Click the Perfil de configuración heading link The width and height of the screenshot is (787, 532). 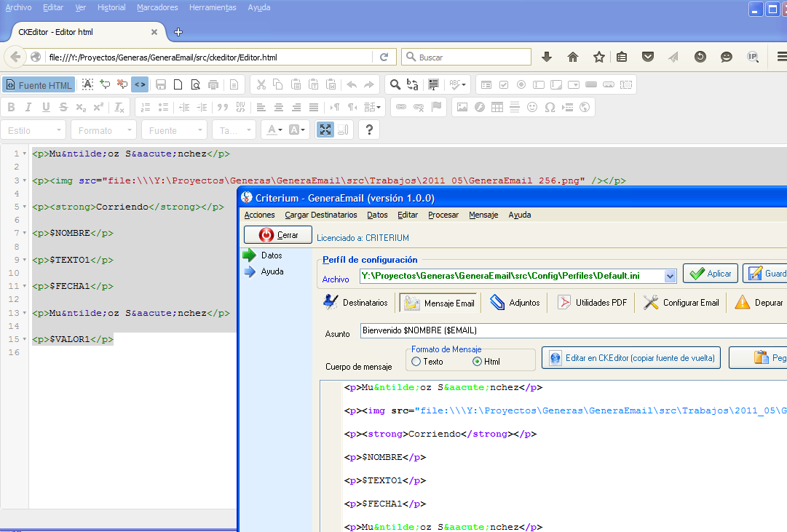(370, 260)
